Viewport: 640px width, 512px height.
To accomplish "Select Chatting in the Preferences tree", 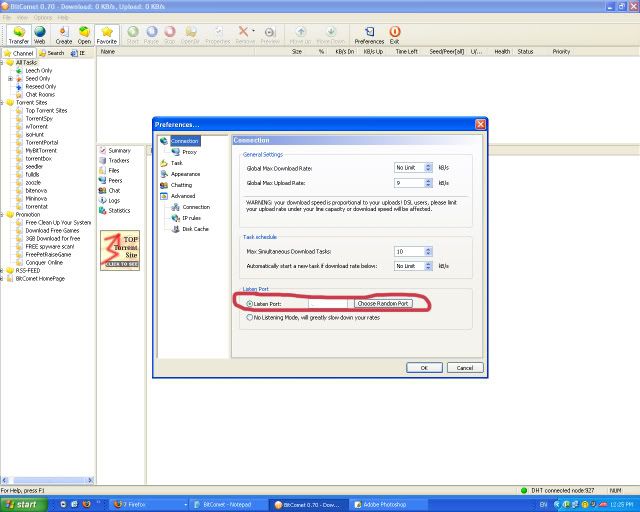I will 181,185.
